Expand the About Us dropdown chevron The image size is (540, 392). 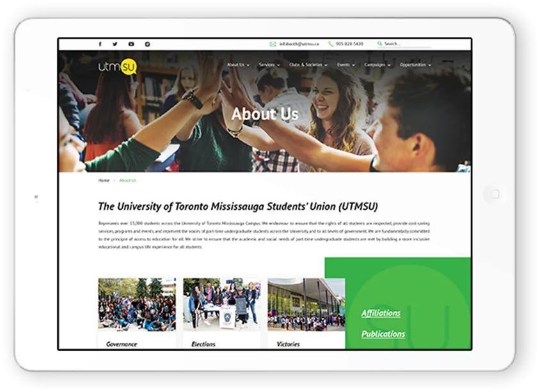(248, 65)
